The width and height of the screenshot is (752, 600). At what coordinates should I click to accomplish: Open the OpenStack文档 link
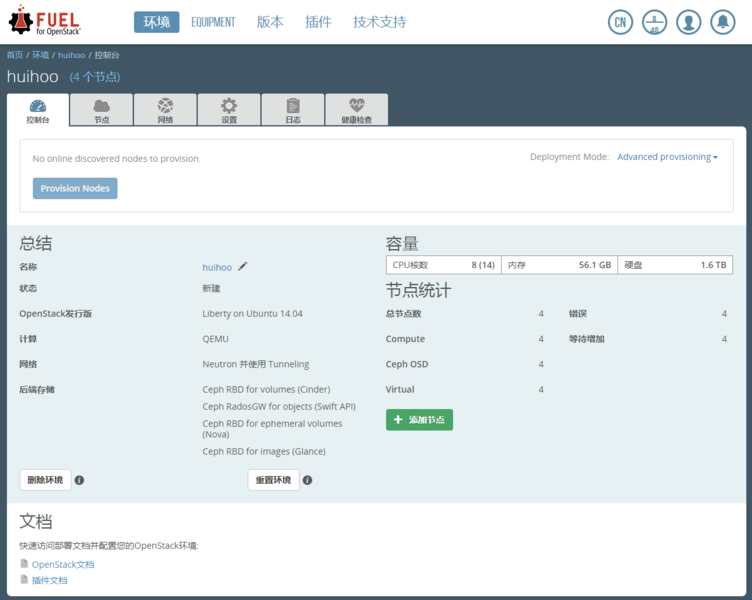point(63,564)
